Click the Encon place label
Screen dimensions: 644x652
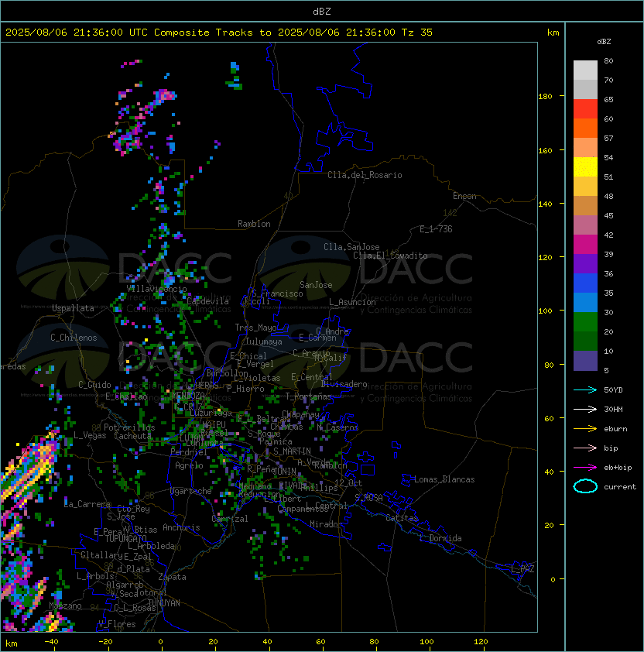pyautogui.click(x=464, y=196)
